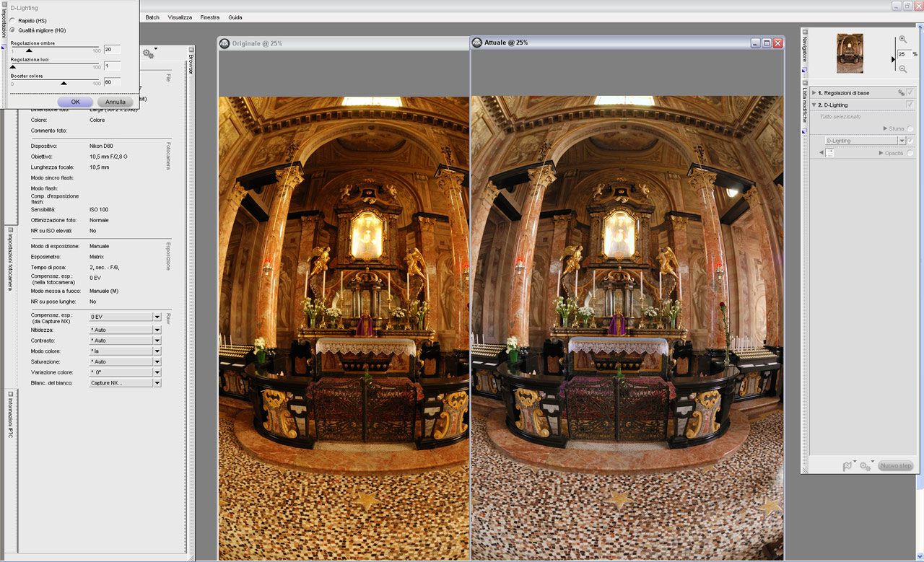Select the Qualità migliore (HQ) radio option
The width and height of the screenshot is (924, 562).
12,30
